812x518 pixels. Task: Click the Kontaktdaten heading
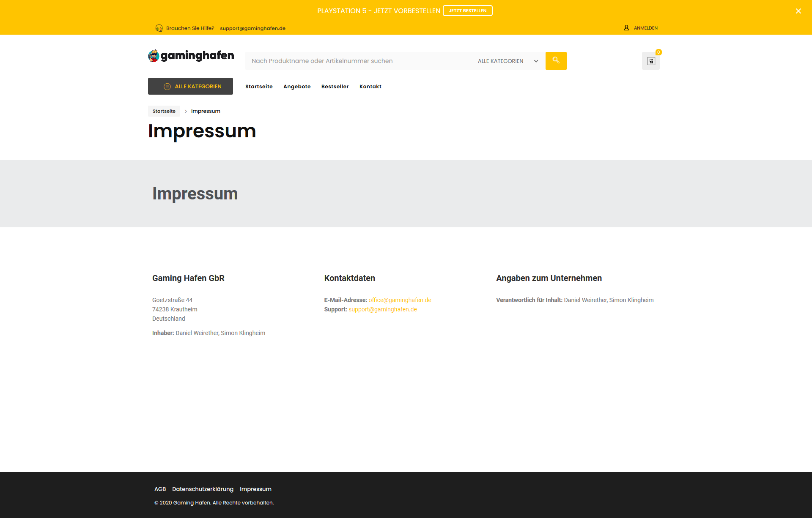350,278
